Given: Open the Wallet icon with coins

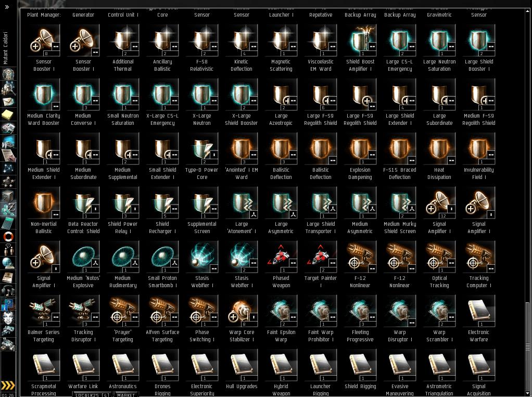Looking at the screenshot, I should coord(8,209).
